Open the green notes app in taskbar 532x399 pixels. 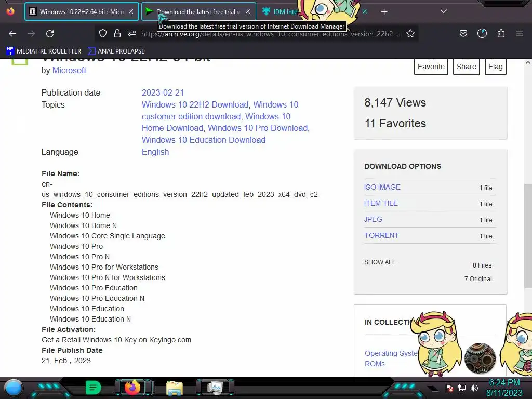pos(94,388)
